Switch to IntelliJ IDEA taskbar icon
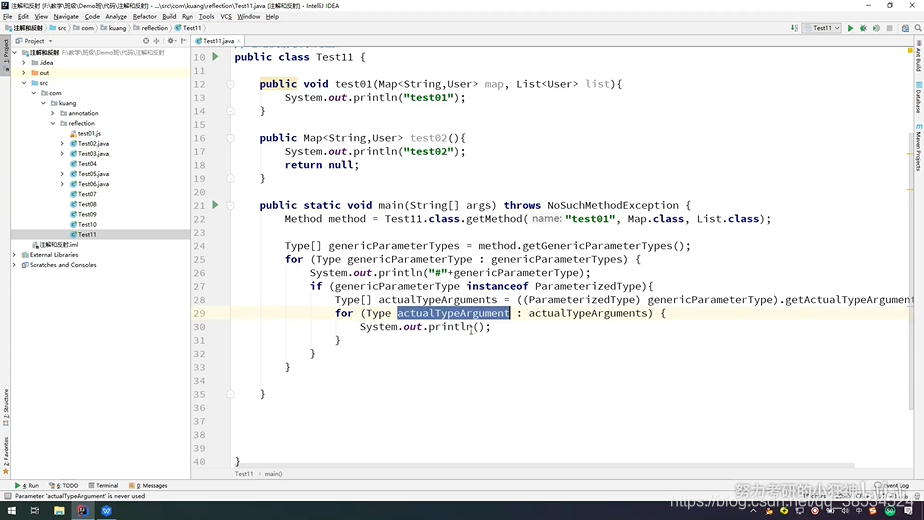Screen dimensions: 924x520 pos(82,511)
